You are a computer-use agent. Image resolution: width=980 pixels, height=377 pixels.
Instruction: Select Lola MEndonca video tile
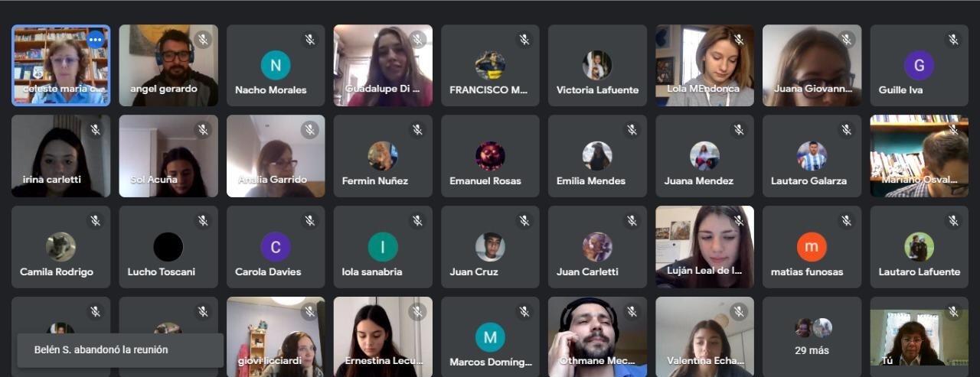pos(704,65)
